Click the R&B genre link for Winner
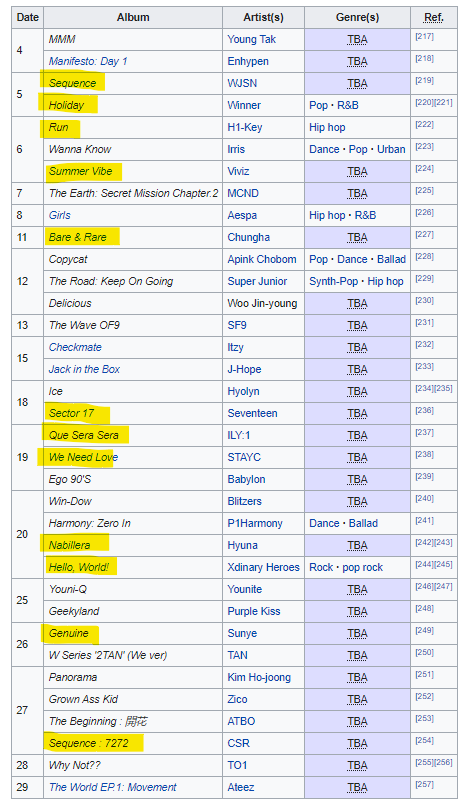This screenshot has height=802, width=465. [x=348, y=105]
